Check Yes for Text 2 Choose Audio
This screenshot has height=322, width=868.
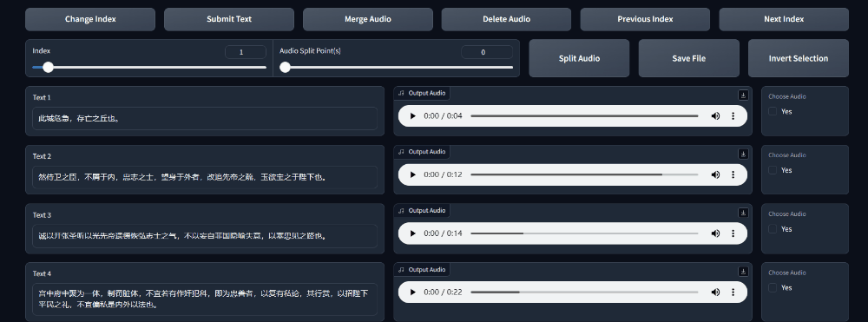pyautogui.click(x=773, y=170)
